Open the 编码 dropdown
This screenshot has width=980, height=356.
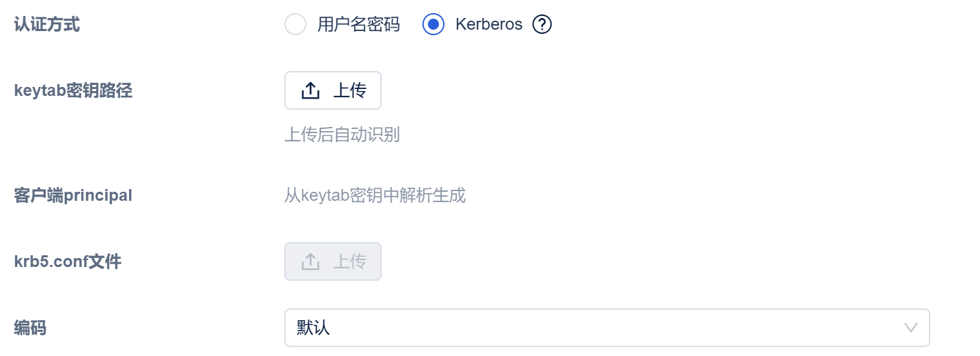pos(607,327)
